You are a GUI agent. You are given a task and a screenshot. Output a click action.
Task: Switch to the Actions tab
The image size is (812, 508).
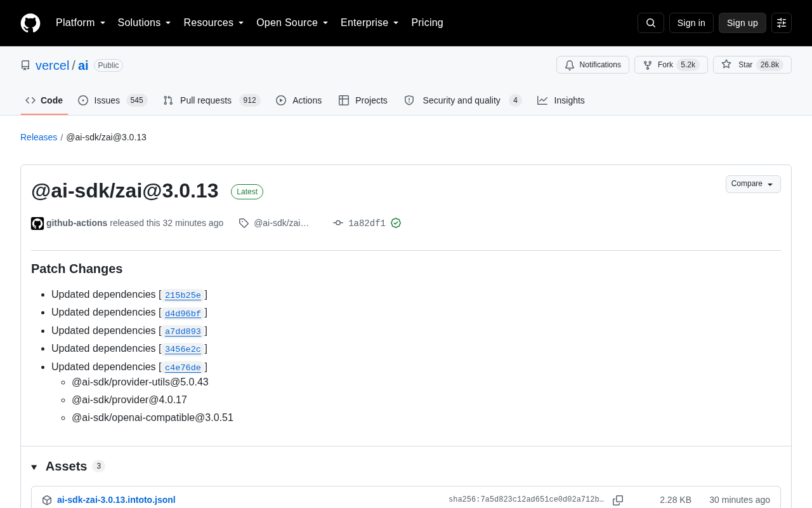299,100
